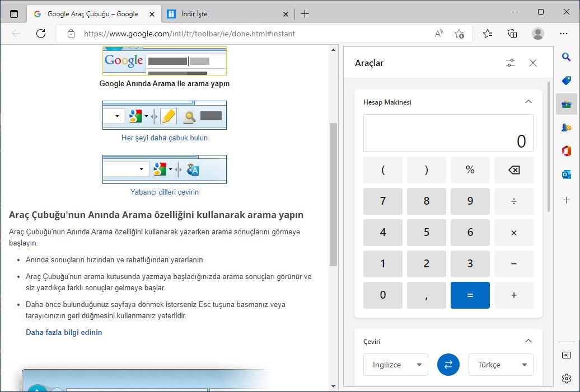Image resolution: width=580 pixels, height=392 pixels.
Task: Open sidebar Search tool
Action: click(x=567, y=57)
